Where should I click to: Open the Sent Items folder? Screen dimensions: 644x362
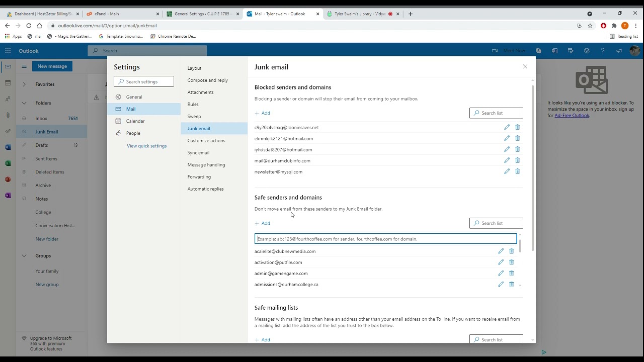[x=52, y=159]
